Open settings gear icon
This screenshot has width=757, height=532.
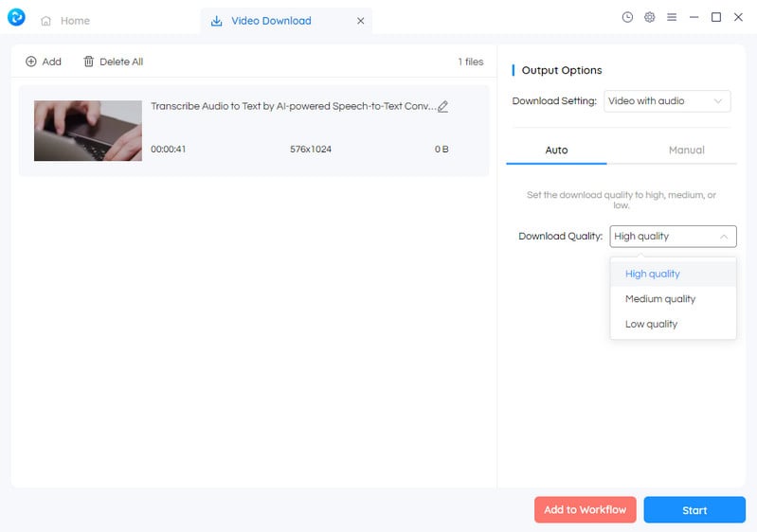tap(649, 17)
